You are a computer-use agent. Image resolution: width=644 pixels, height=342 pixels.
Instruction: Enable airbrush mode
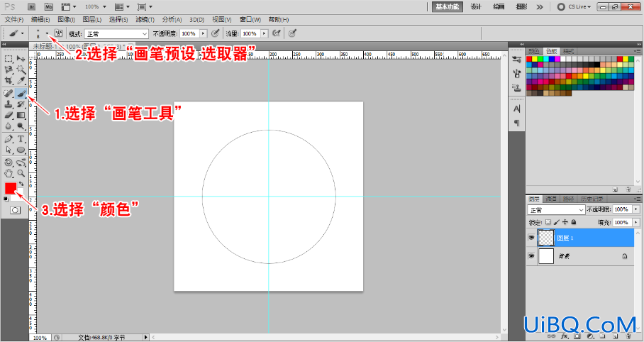coord(277,33)
